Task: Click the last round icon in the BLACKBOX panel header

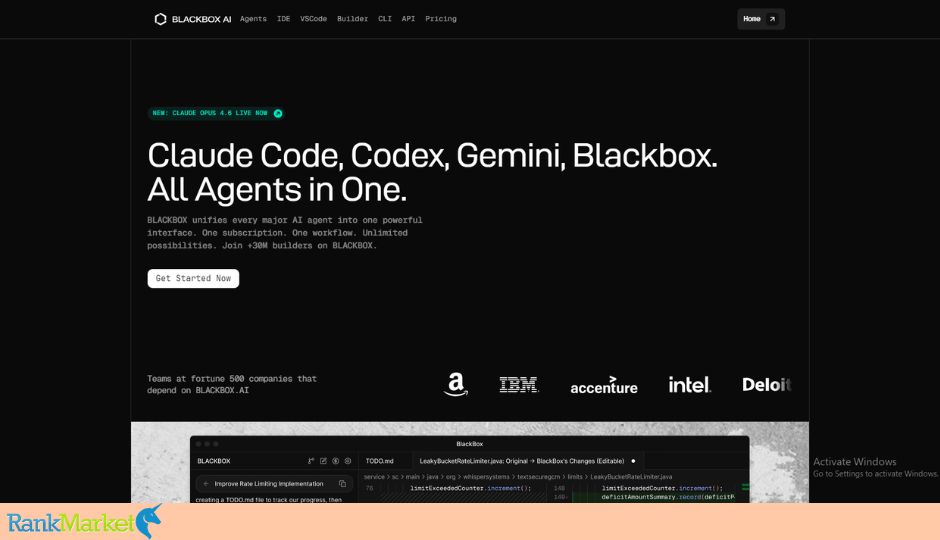Action: pyautogui.click(x=348, y=461)
